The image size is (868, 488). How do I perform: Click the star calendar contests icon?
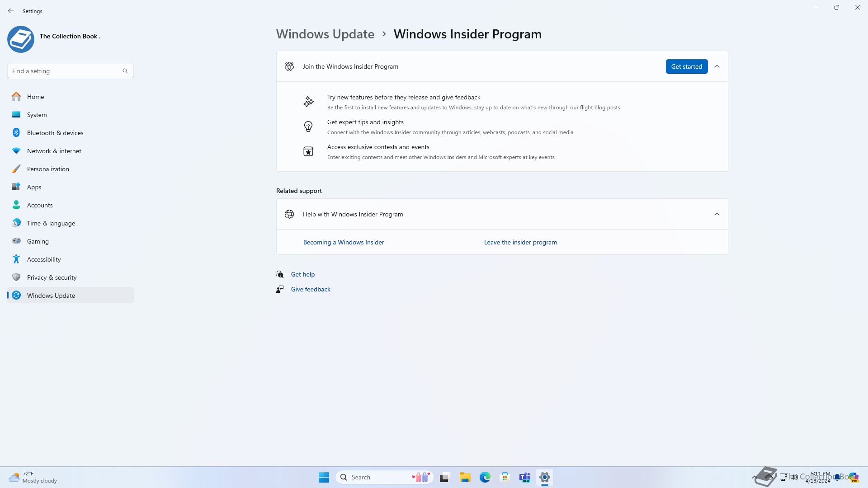point(308,151)
